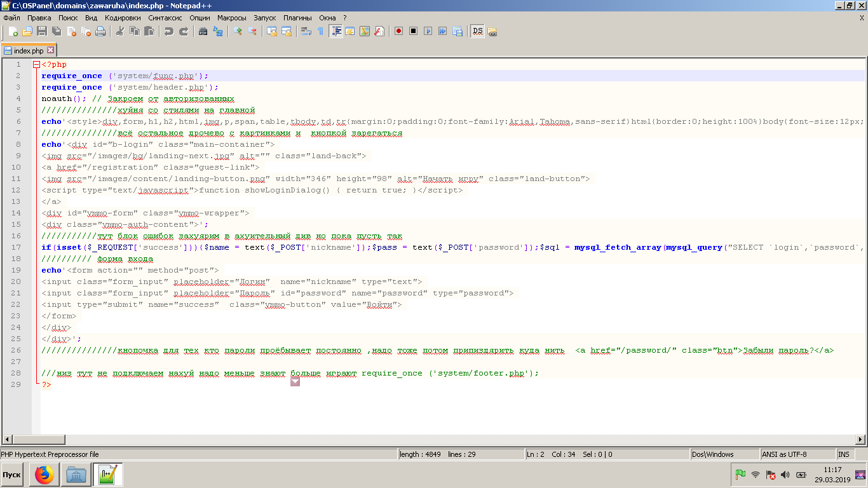Toggle word wrap toolbar button

[306, 31]
